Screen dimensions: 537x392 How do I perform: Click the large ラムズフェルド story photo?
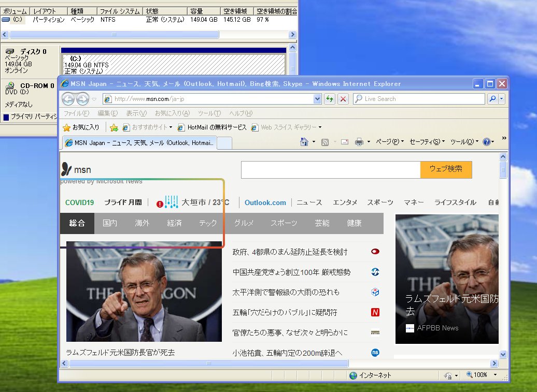coord(144,292)
